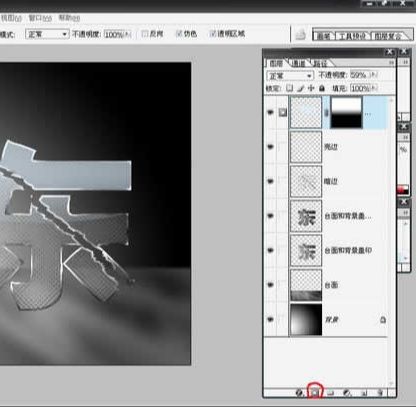Select the layer named 暗边
416x407 pixels.
[x=331, y=181]
